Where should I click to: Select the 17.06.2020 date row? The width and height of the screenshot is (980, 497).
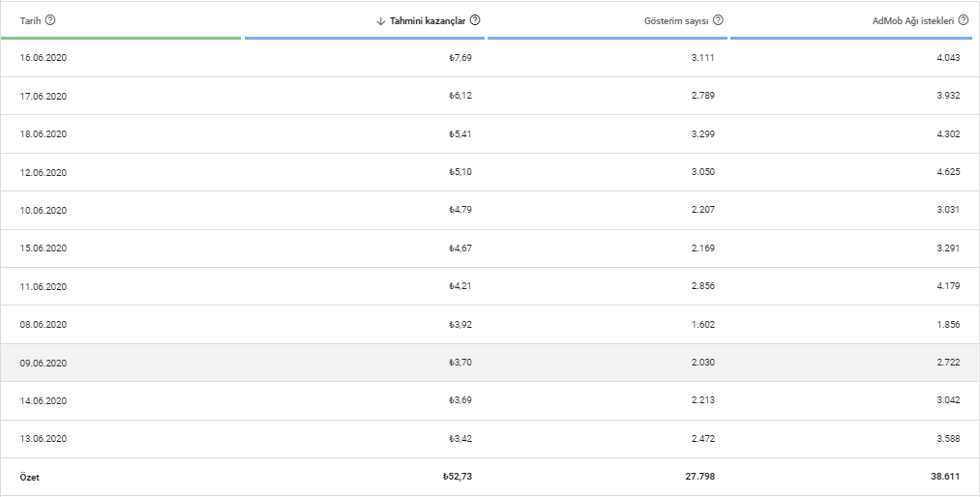[x=44, y=96]
